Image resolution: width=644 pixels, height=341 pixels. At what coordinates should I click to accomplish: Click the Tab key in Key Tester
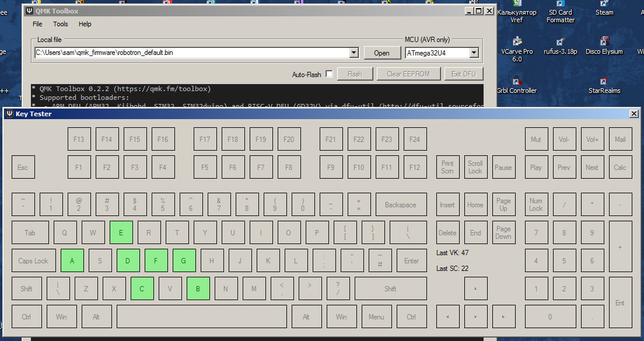pos(30,232)
